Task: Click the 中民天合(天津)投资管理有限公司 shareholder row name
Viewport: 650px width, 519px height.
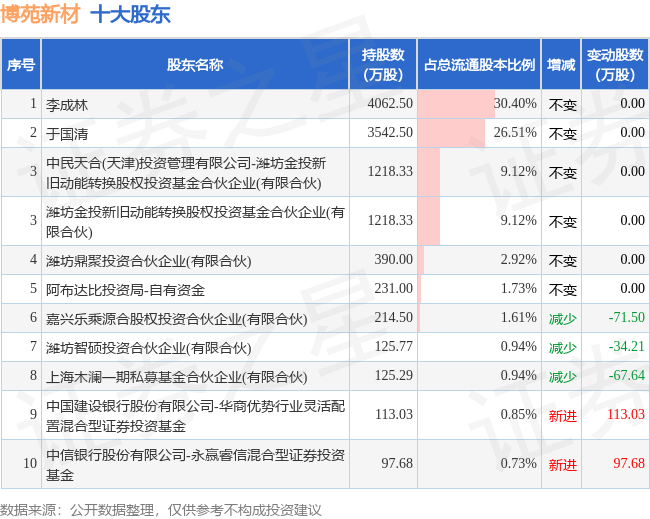Action: tap(186, 173)
